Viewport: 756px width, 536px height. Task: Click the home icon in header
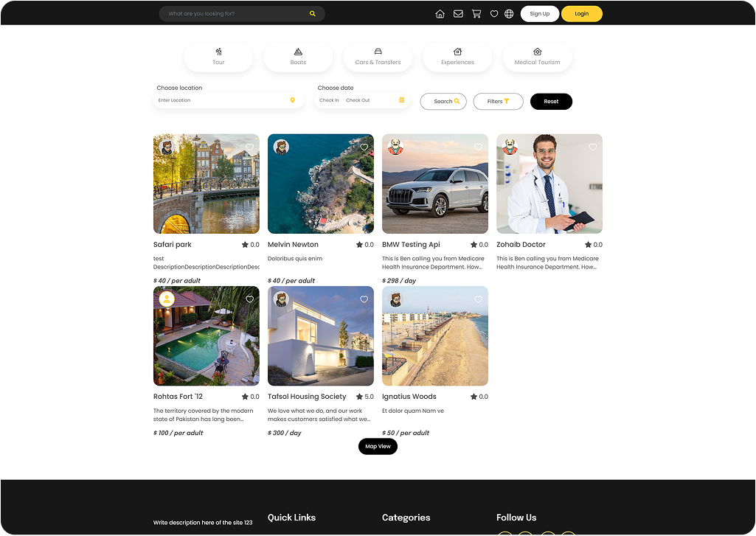440,14
